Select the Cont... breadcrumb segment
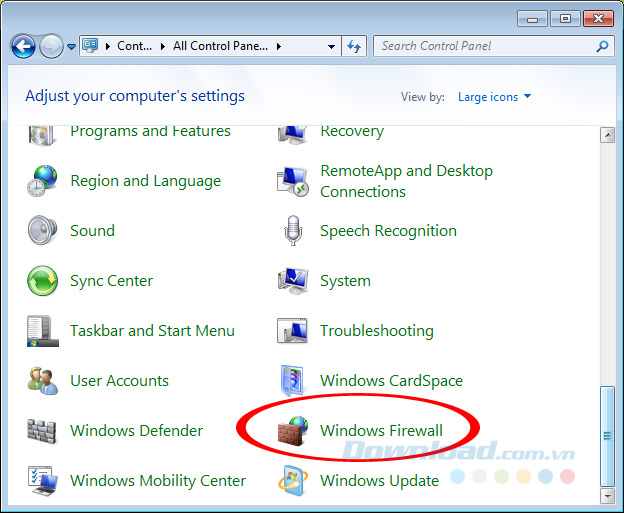The width and height of the screenshot is (624, 513). [135, 46]
